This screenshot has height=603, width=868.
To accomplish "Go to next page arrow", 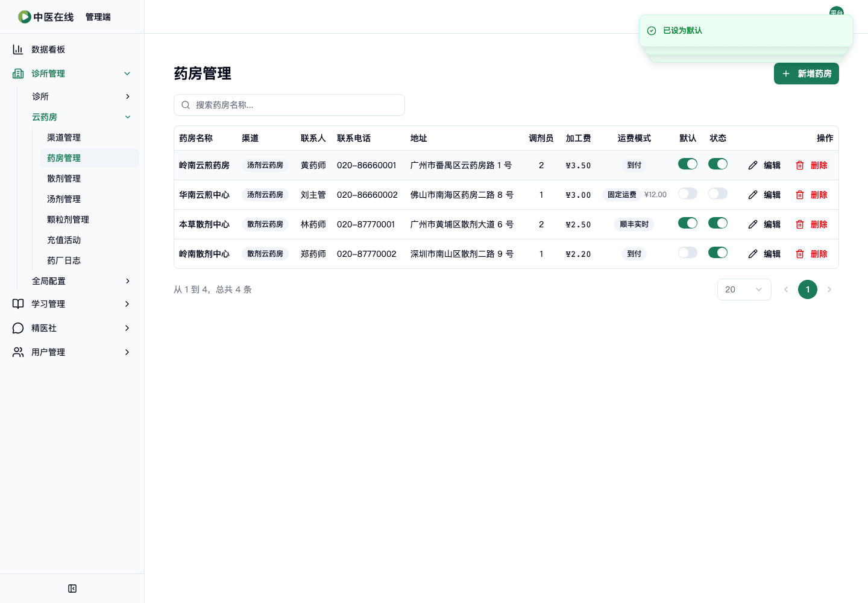I will point(829,289).
